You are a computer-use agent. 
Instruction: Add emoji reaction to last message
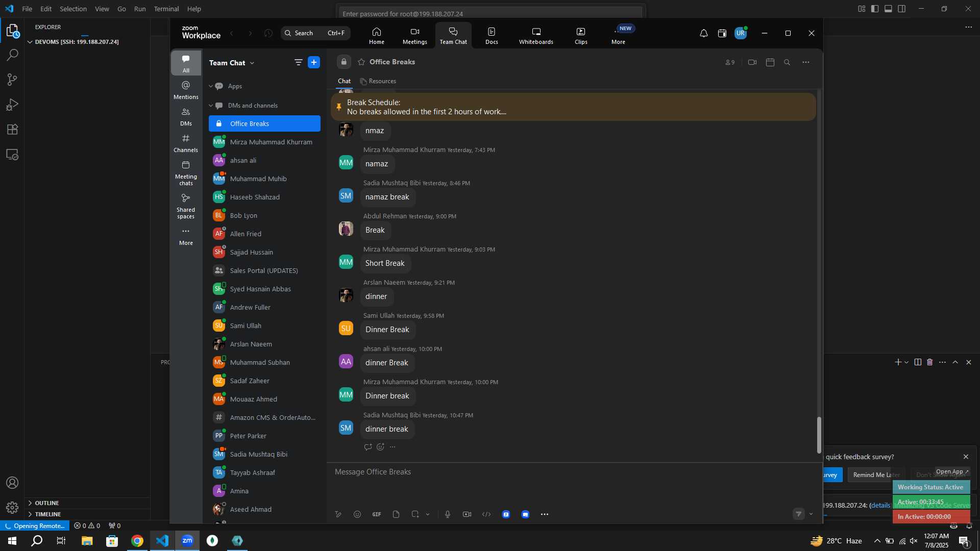point(380,447)
